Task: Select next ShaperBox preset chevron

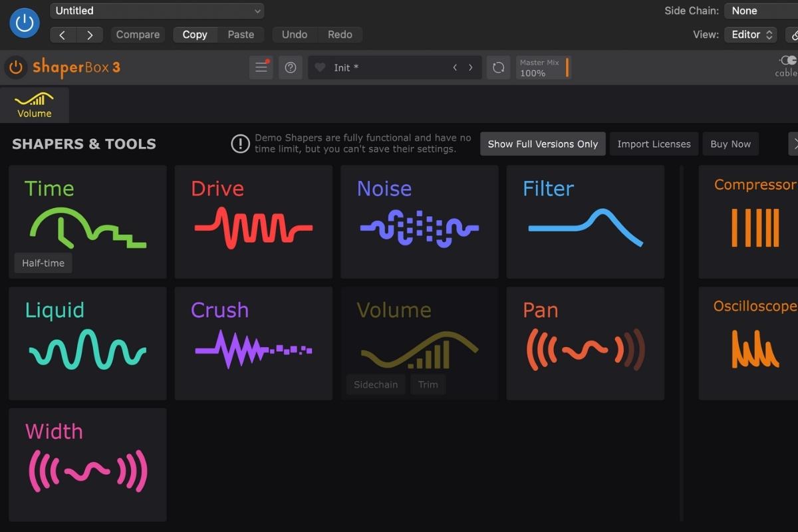Action: pos(471,68)
